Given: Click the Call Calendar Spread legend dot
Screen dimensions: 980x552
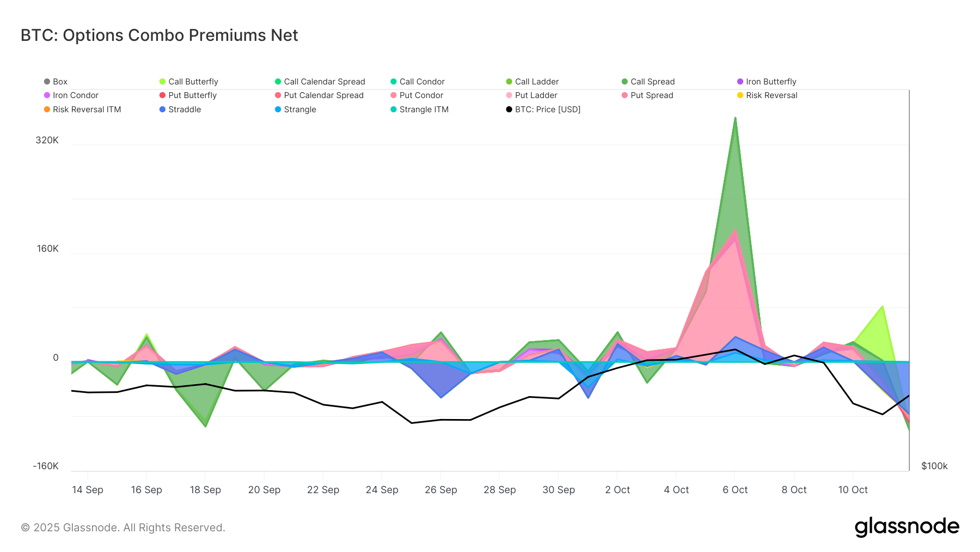Looking at the screenshot, I should [x=278, y=81].
